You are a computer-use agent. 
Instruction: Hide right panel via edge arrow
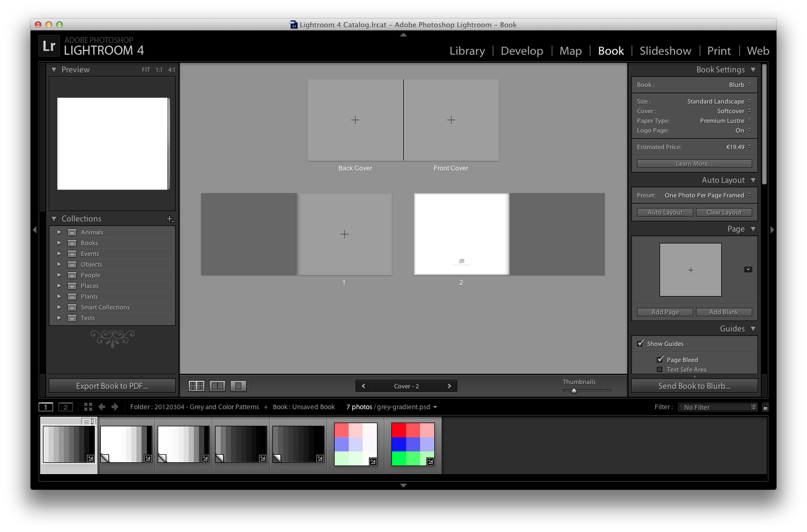pos(772,230)
